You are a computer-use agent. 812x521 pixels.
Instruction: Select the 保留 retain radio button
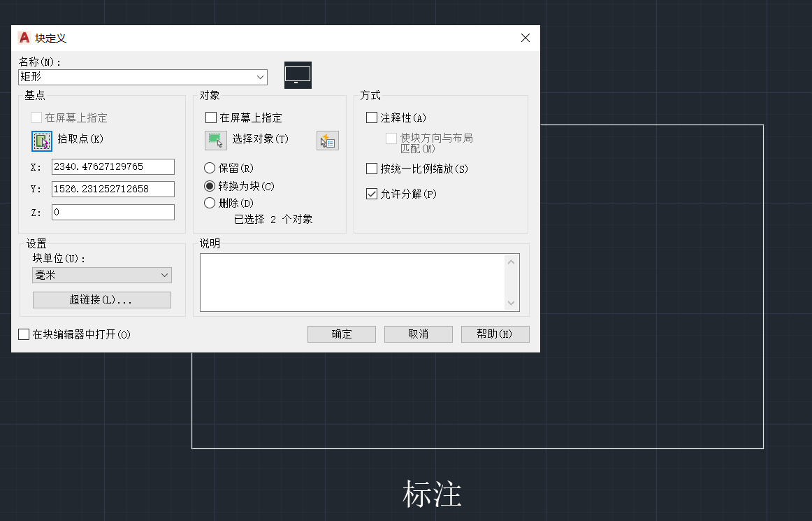pyautogui.click(x=210, y=168)
